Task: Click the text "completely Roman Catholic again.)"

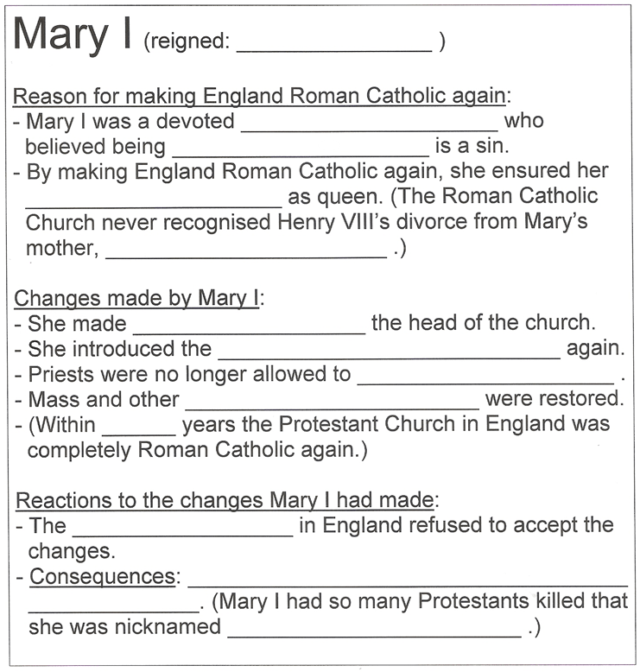Action: [191, 450]
